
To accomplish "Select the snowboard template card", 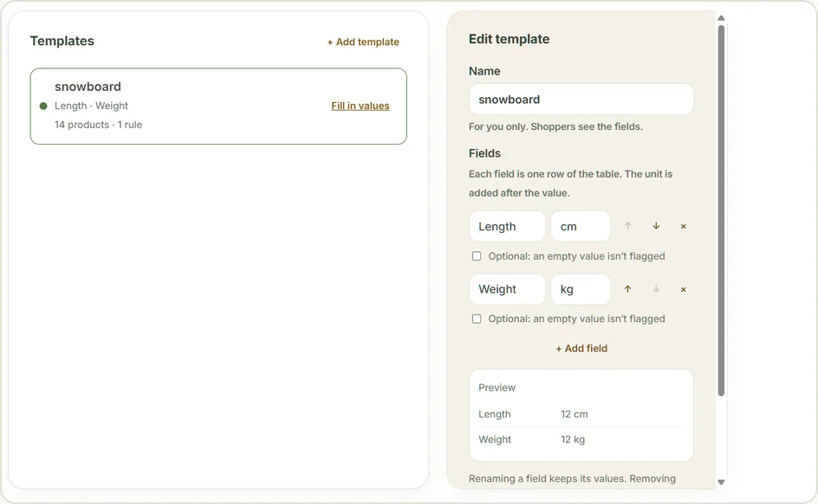I will 218,106.
